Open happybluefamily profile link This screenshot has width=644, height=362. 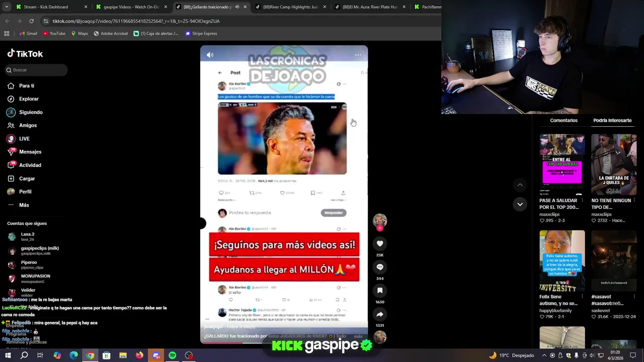coord(555,311)
